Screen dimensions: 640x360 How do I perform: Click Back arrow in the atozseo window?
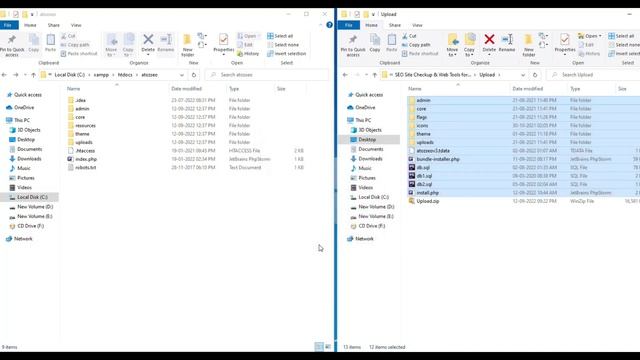(x=4, y=75)
